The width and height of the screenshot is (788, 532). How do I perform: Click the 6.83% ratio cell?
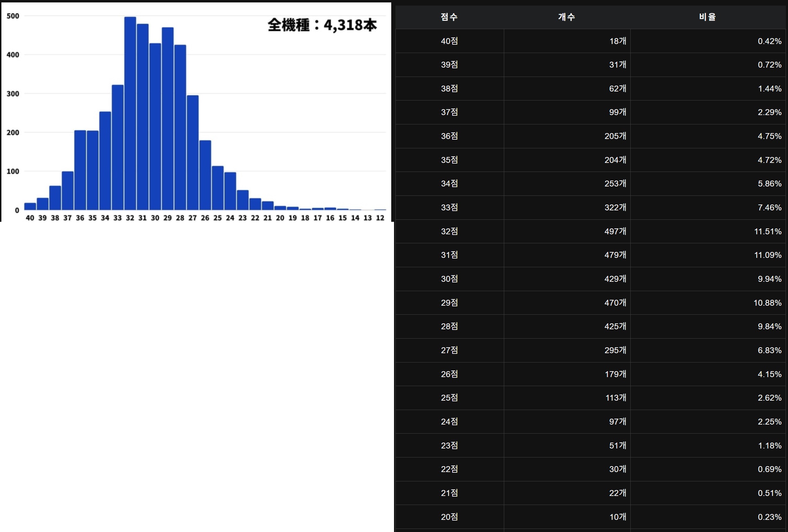tap(769, 350)
